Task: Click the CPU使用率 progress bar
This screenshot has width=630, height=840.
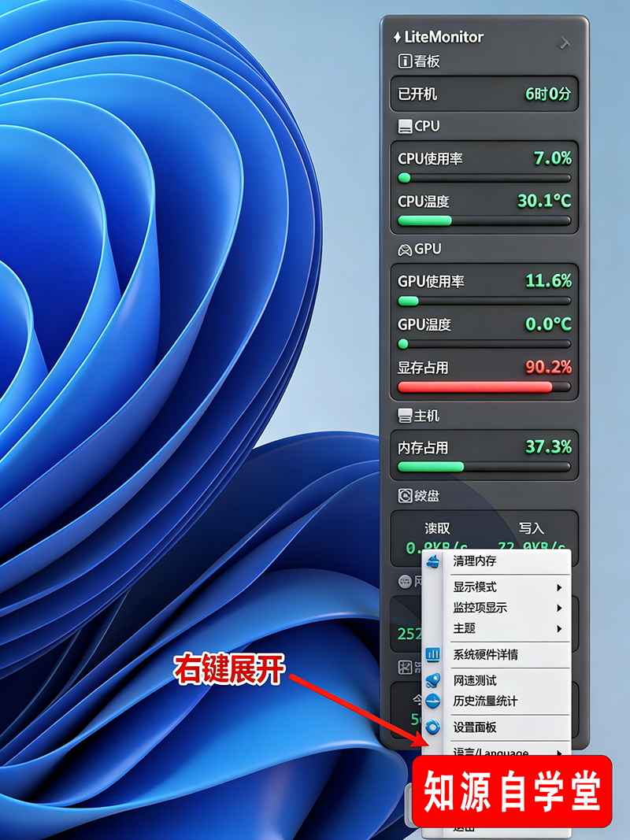Action: click(484, 178)
